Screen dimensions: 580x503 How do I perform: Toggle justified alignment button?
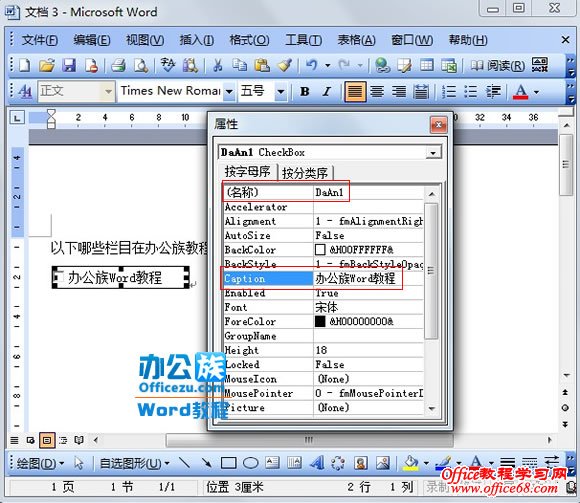click(355, 91)
